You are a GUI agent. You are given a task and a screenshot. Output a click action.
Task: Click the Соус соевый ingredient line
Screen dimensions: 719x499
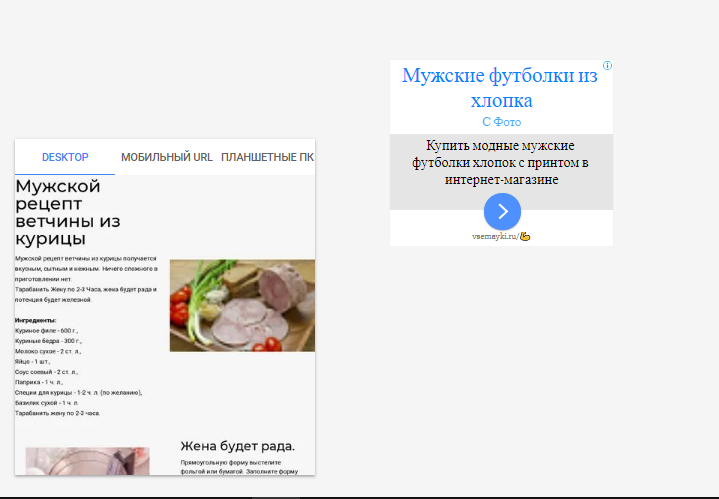46,372
